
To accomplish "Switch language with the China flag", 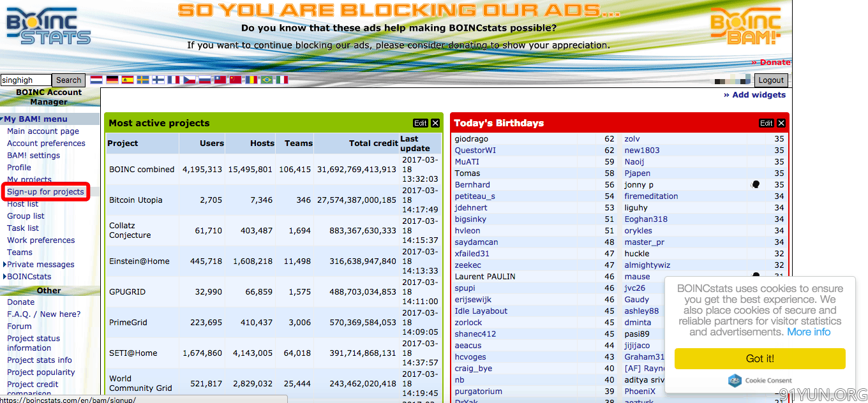I will tap(236, 80).
